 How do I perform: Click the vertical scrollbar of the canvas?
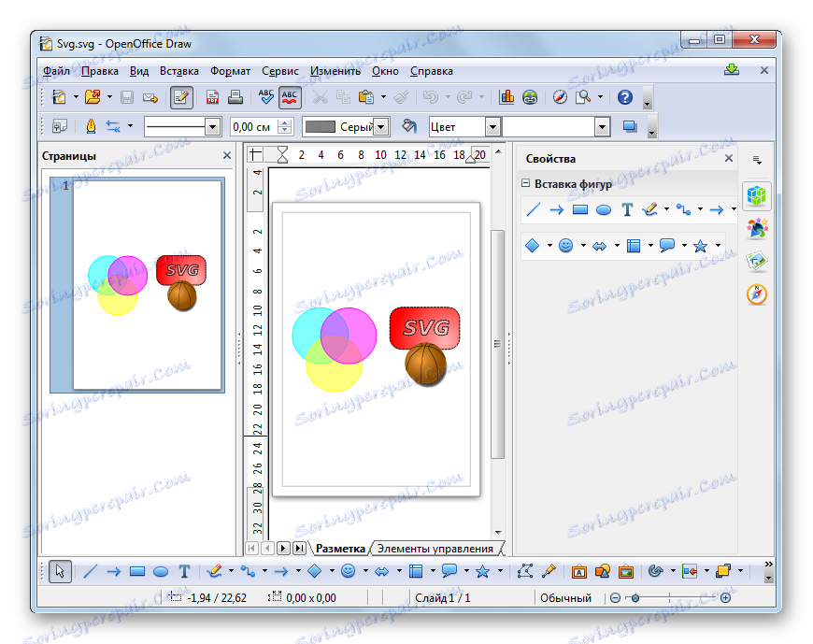point(497,344)
